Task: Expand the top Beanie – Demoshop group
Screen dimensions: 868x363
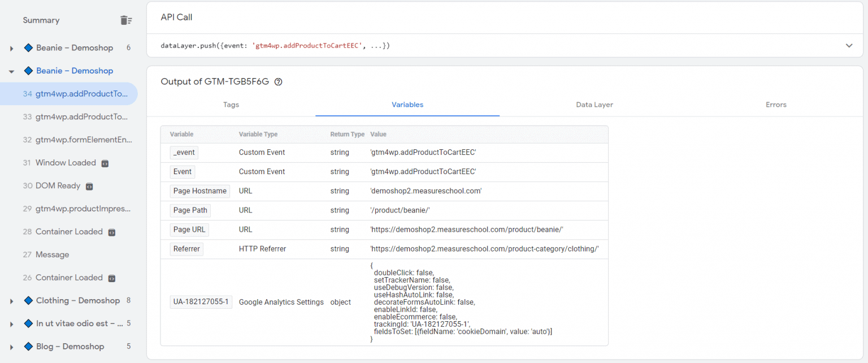Action: click(x=11, y=47)
